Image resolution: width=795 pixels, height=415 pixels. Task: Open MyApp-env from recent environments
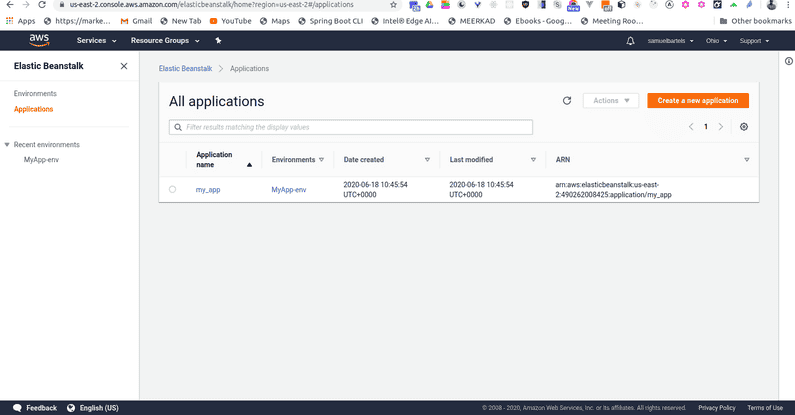click(x=41, y=160)
